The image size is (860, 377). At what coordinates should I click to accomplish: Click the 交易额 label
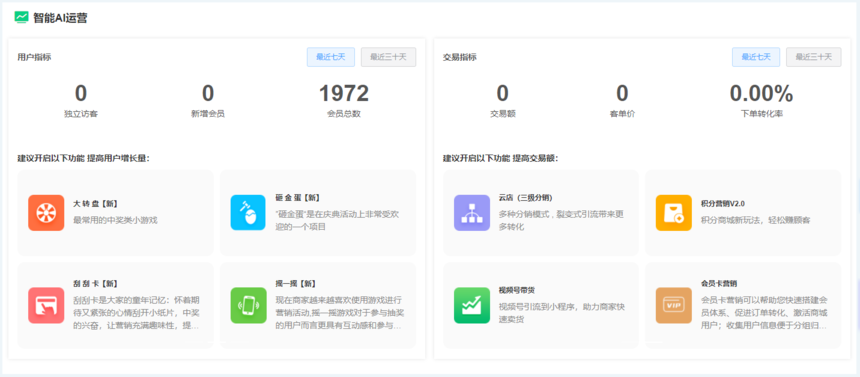click(x=502, y=114)
